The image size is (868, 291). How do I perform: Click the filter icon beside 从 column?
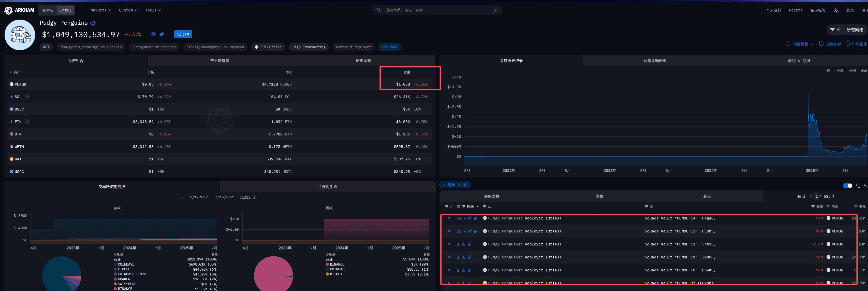(484, 206)
